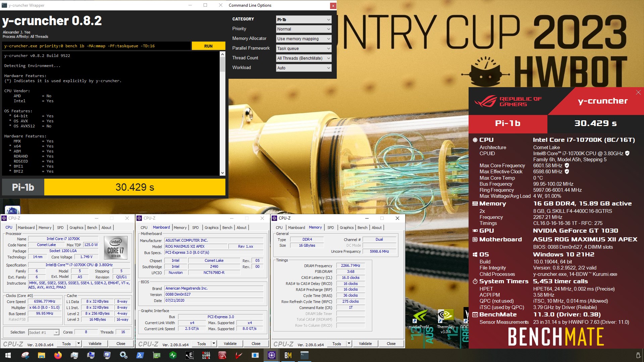Viewport: 644px width, 362px height.
Task: Click the Pi-1b 30.429 s yellow result bar
Action: [135, 187]
